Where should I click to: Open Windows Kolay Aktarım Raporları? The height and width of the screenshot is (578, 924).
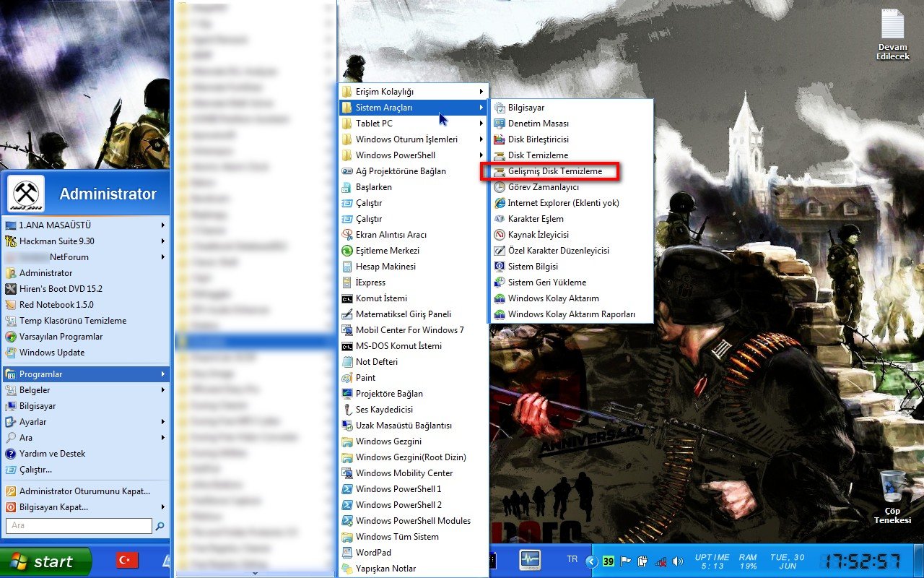pyautogui.click(x=571, y=314)
